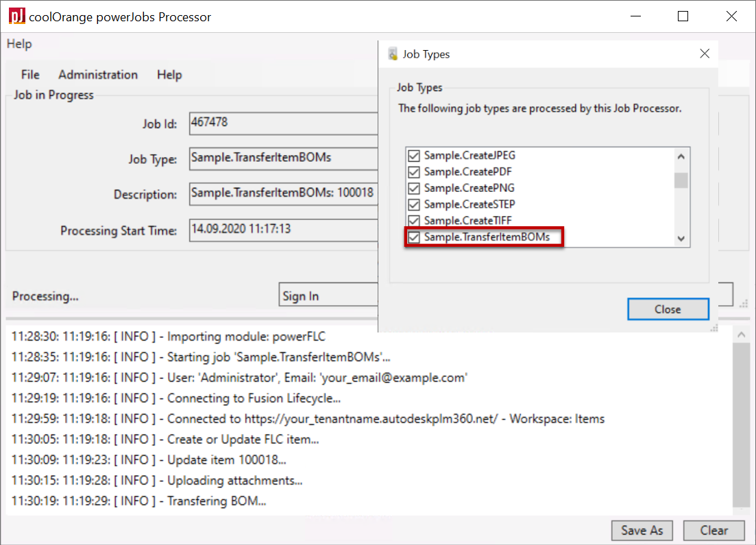Click the Save As button
The image size is (756, 545).
[642, 530]
